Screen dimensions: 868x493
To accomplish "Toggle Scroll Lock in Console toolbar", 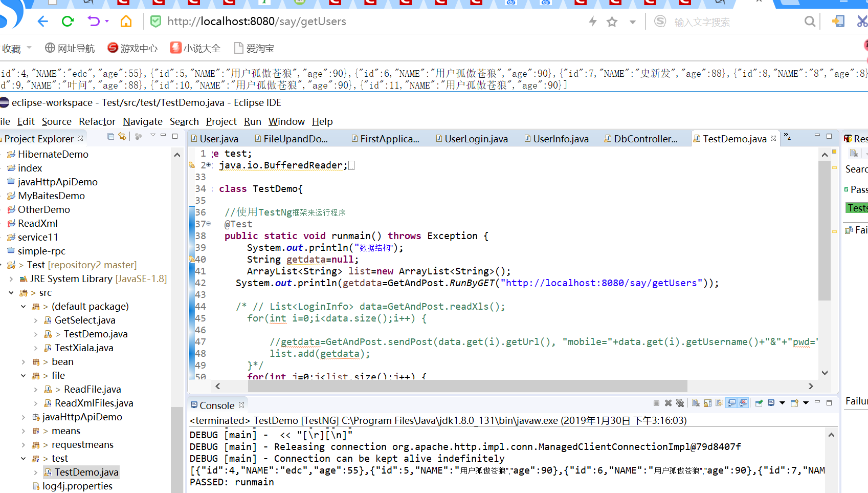I will [x=708, y=403].
